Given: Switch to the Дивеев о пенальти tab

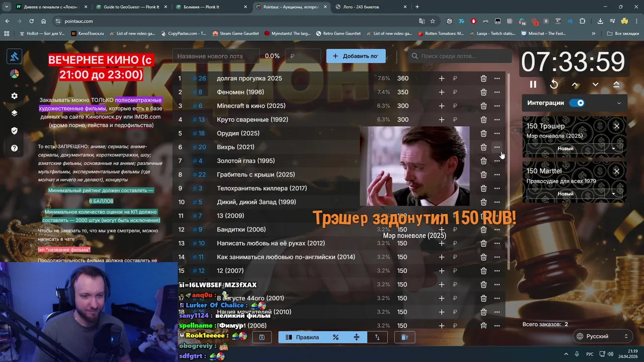Looking at the screenshot, I should (51, 7).
